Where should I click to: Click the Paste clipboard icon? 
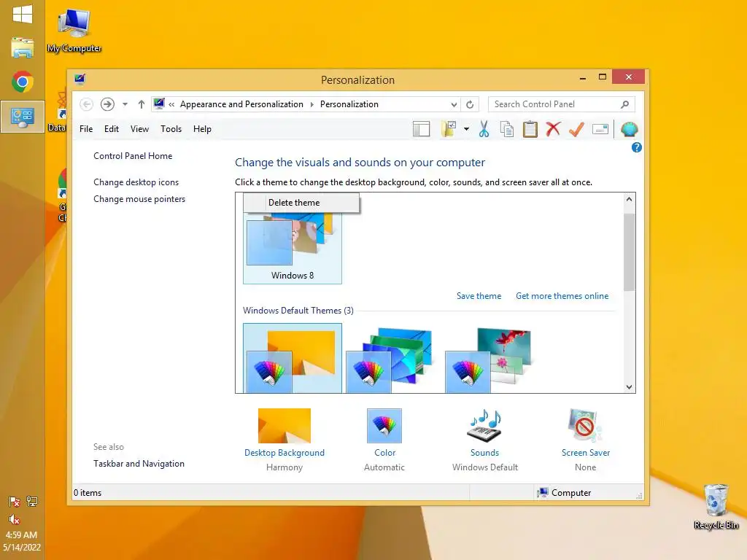pos(530,129)
